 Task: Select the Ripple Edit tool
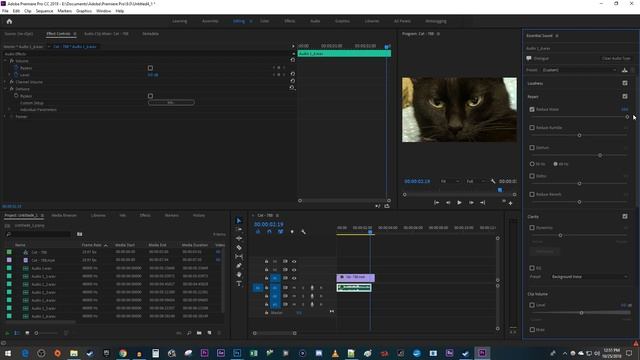click(x=239, y=238)
